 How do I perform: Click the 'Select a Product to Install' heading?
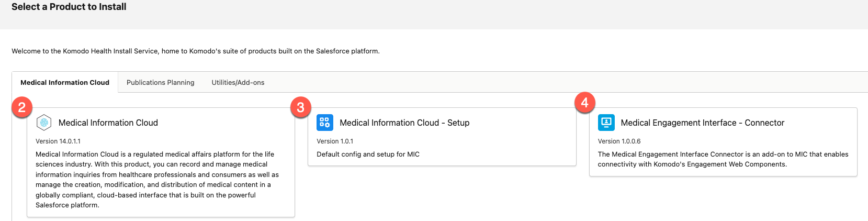click(x=69, y=7)
